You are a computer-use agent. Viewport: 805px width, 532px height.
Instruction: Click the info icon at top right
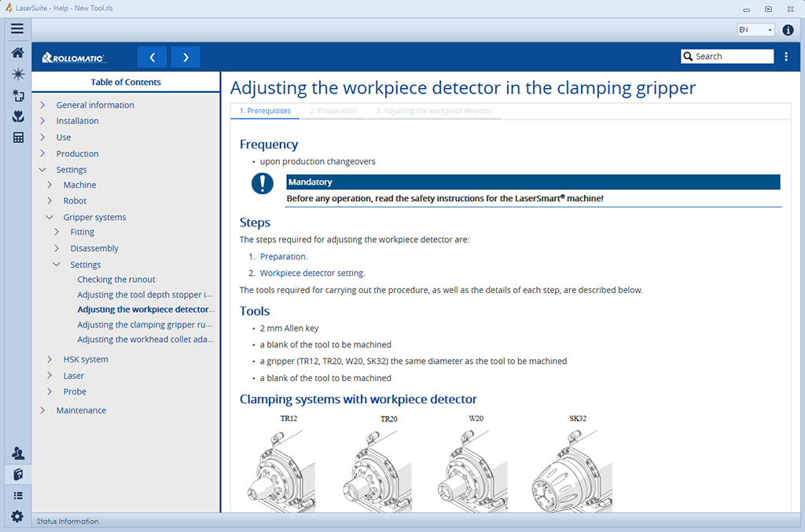pyautogui.click(x=788, y=31)
